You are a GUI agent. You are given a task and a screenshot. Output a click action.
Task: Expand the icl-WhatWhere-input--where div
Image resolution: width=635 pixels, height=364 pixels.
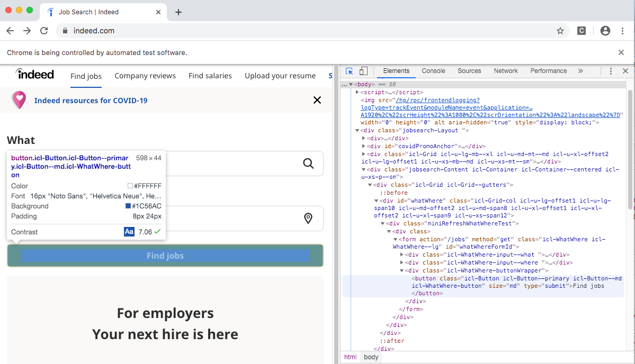coord(402,262)
